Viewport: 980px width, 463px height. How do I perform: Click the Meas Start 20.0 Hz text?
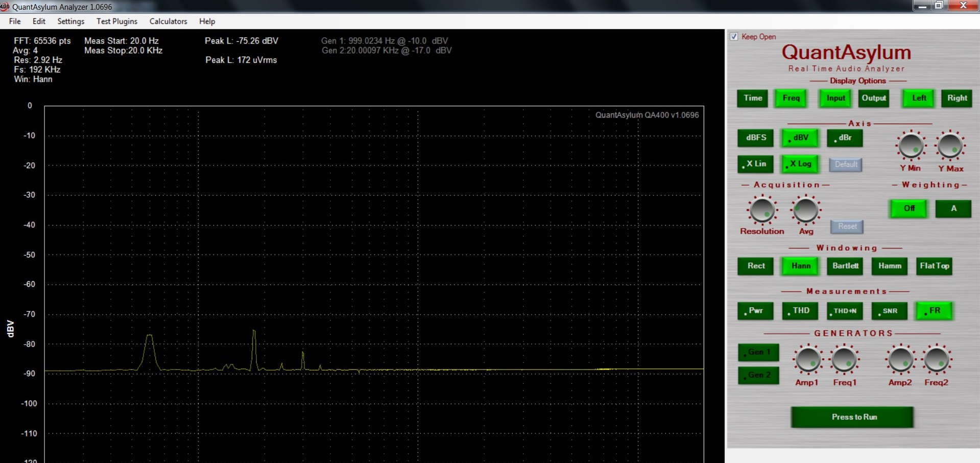pyautogui.click(x=122, y=41)
